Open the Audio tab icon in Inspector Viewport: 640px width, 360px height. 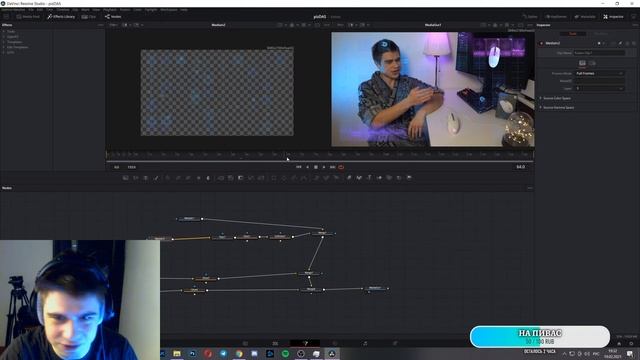(593, 63)
